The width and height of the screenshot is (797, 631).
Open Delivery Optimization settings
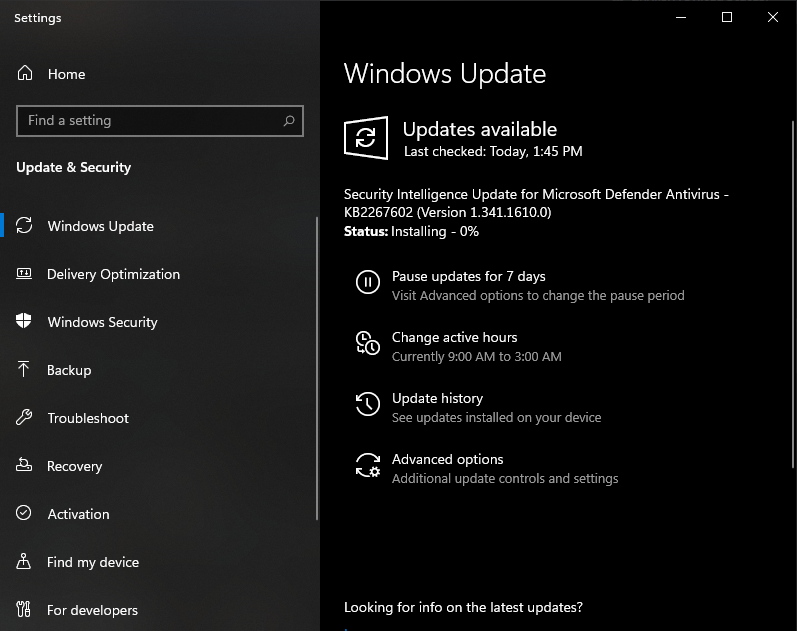click(113, 274)
